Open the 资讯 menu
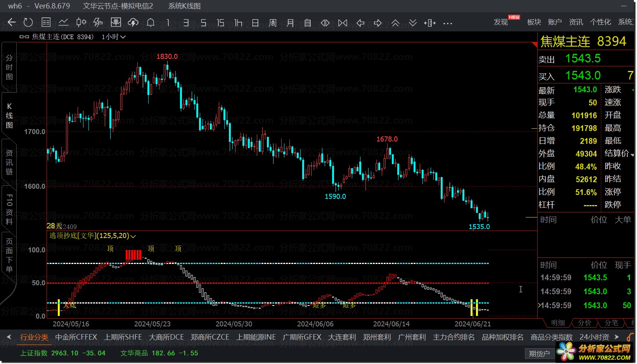The image size is (637, 364). 576,22
